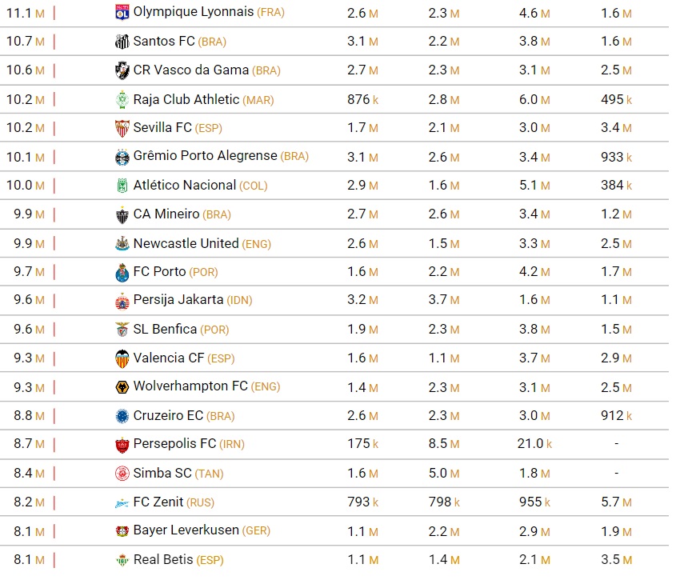Click the Santos FC club crest
This screenshot has width=700, height=588.
[x=122, y=42]
